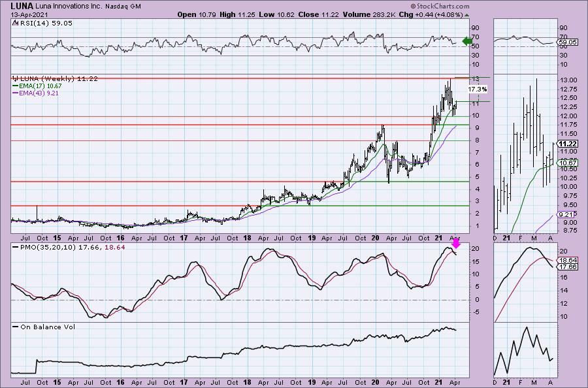The width and height of the screenshot is (588, 388).
Task: Click the 9.21 EMA tag in zoom panel
Action: click(x=566, y=214)
